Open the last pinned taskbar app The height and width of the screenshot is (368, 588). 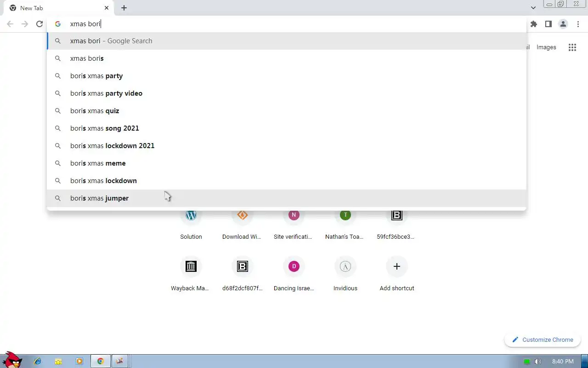click(120, 362)
